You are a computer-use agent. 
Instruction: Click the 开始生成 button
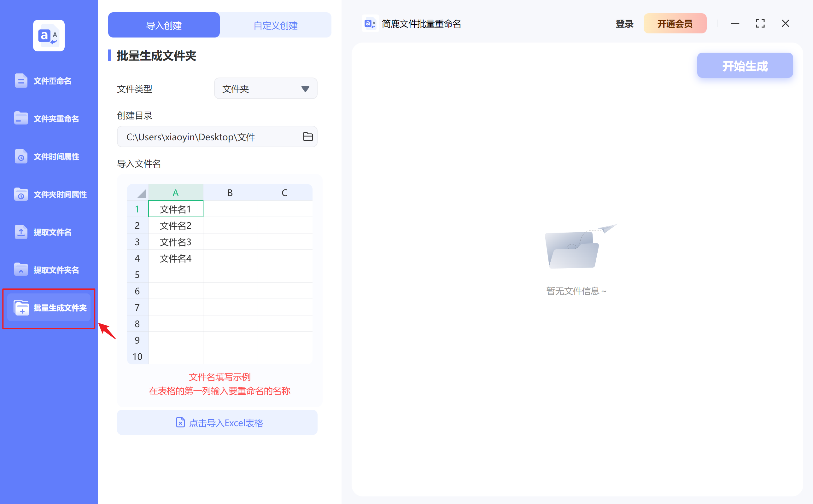point(745,65)
